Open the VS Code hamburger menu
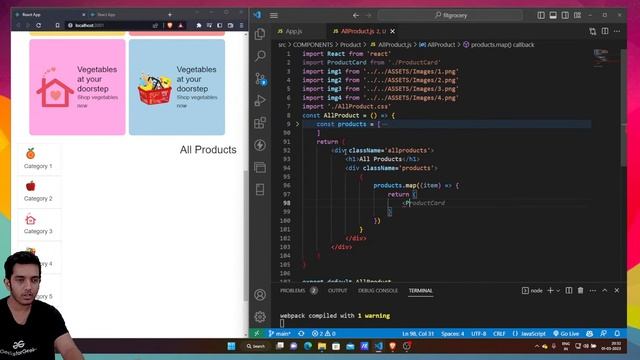 [x=273, y=15]
